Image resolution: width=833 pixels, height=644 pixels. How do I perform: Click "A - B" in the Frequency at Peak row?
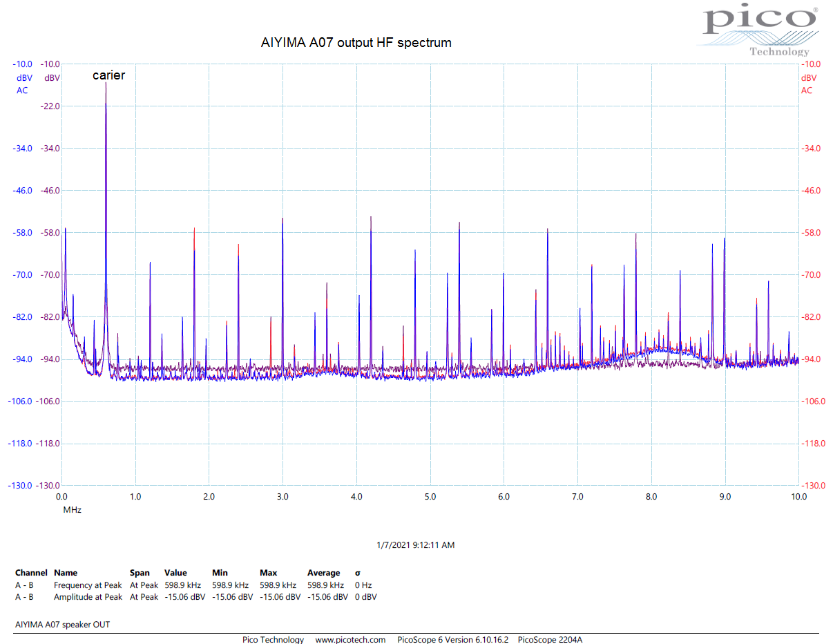[24, 585]
